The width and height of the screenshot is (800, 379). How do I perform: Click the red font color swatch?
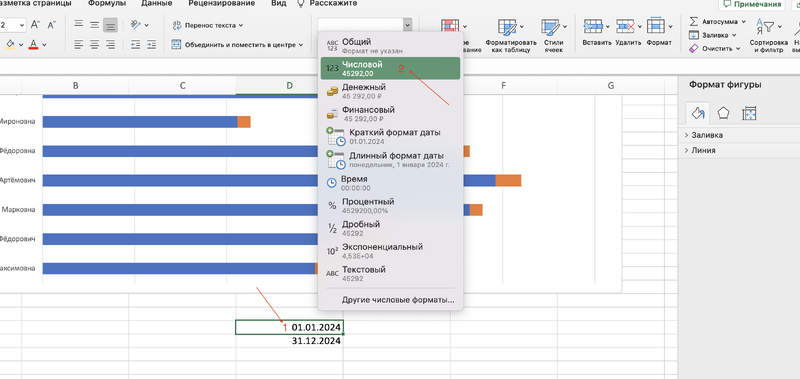click(x=34, y=45)
